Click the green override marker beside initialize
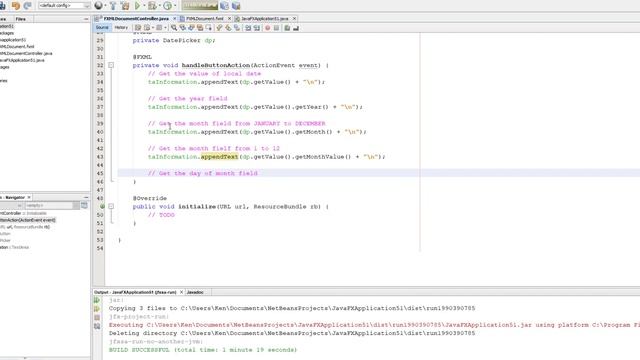The image size is (640, 360). pyautogui.click(x=102, y=207)
